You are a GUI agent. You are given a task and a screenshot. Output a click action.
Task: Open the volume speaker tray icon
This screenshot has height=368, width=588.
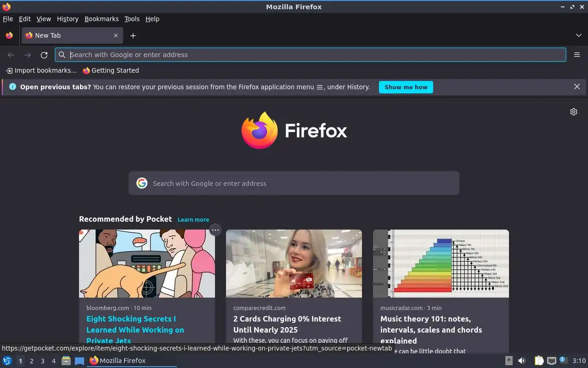[x=522, y=361]
